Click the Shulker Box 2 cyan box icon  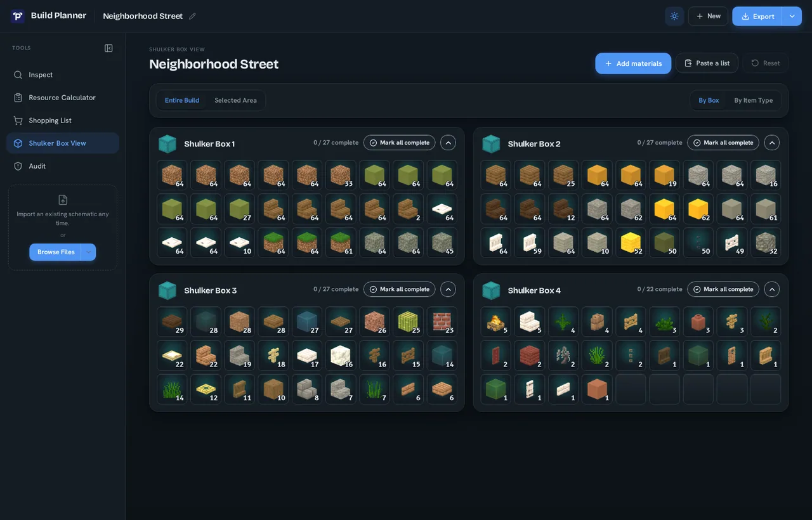(x=491, y=143)
